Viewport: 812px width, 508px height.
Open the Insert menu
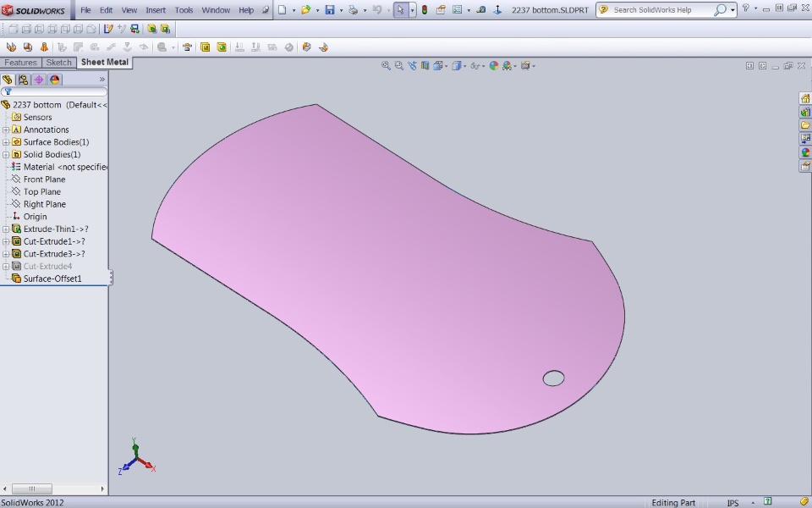[156, 10]
